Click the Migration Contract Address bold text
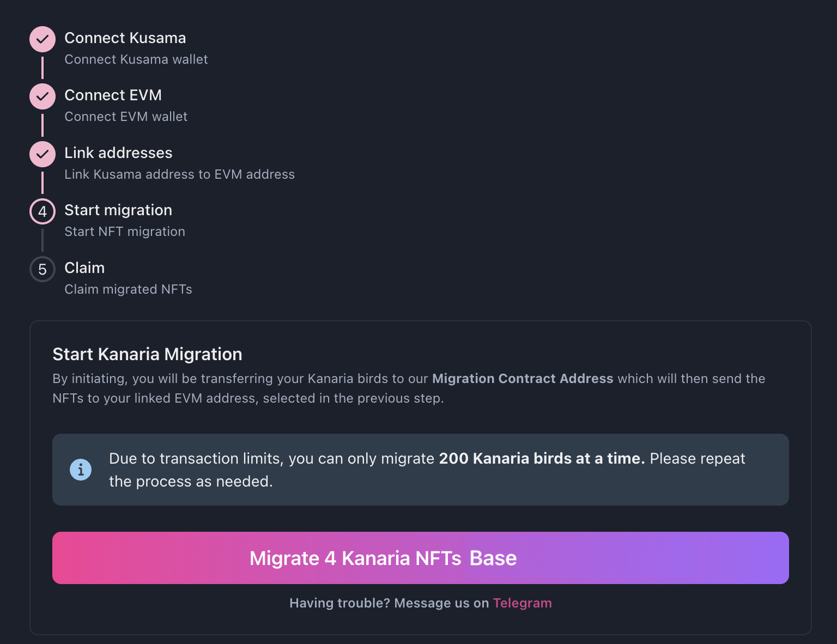The width and height of the screenshot is (837, 644). [522, 378]
